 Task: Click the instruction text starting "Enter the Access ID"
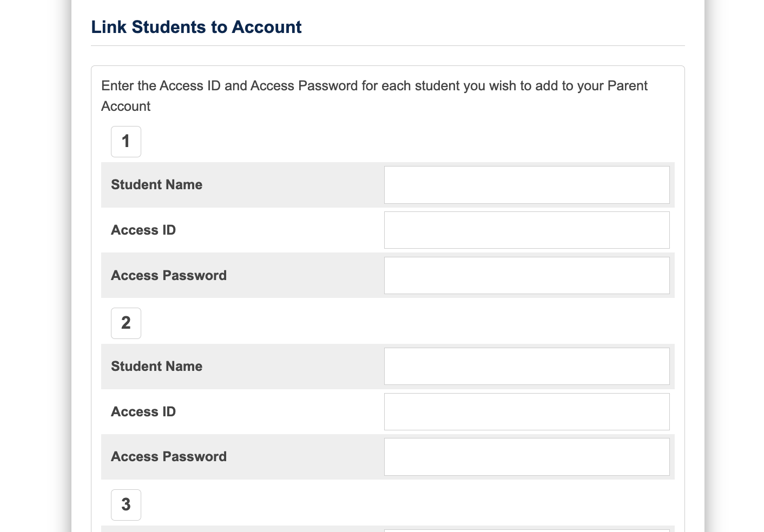374,86
